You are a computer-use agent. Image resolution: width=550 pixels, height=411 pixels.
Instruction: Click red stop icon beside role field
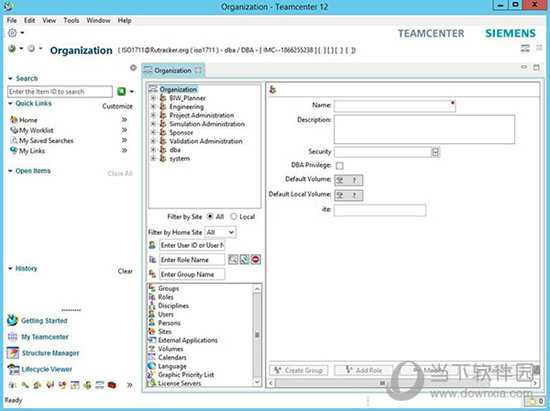point(256,260)
